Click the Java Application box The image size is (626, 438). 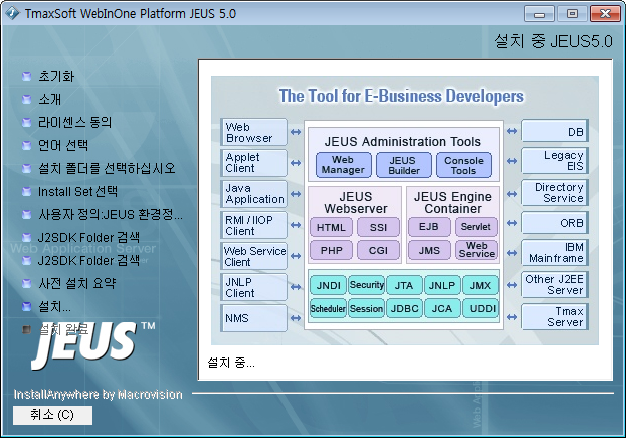point(254,194)
